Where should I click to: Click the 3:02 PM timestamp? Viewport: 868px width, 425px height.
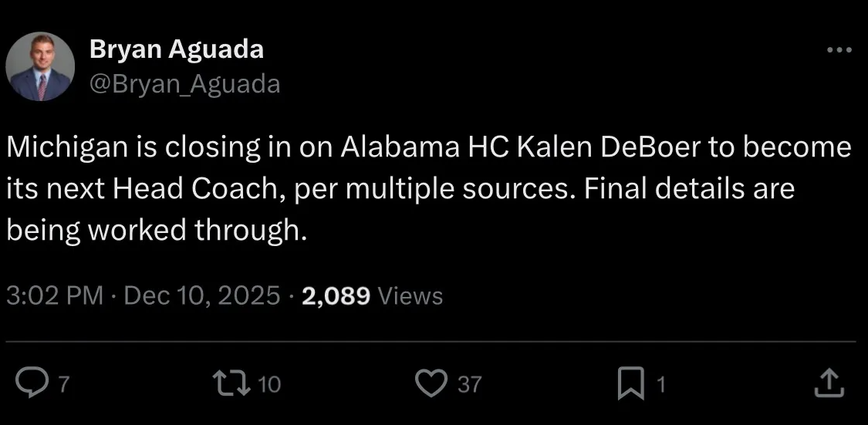(54, 295)
